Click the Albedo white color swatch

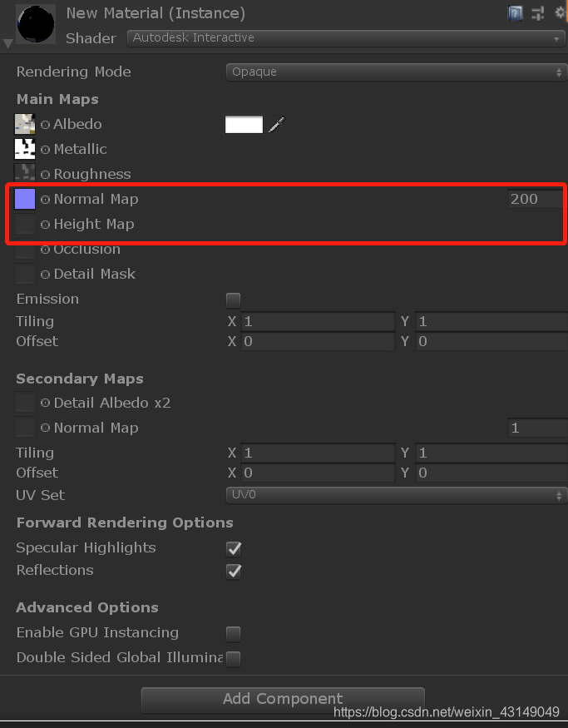pyautogui.click(x=244, y=125)
